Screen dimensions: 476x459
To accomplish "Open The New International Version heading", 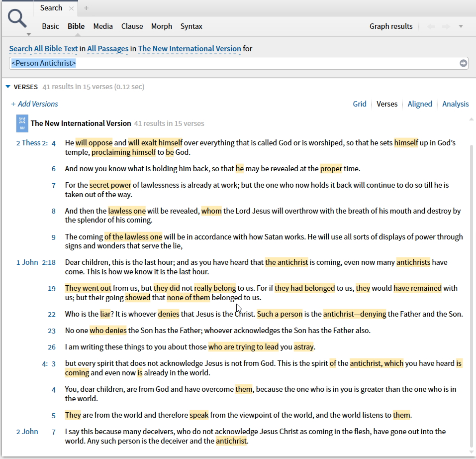I will [81, 123].
